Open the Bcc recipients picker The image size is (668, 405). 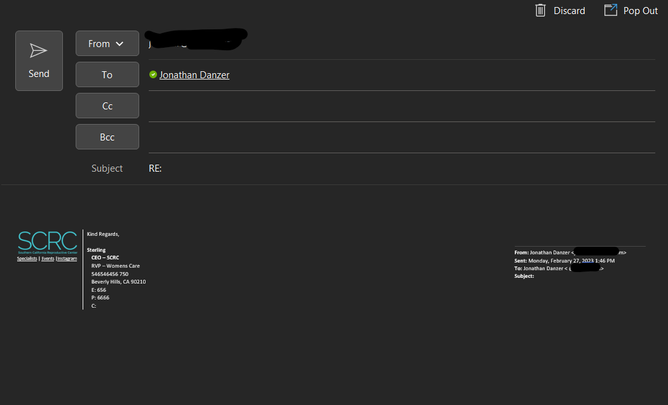point(107,137)
